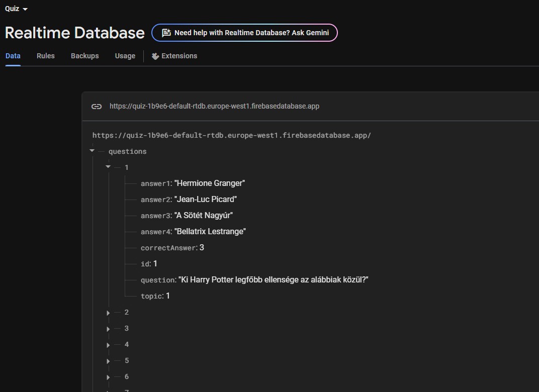Go to the Usage tab
This screenshot has height=392, width=539.
(x=125, y=56)
